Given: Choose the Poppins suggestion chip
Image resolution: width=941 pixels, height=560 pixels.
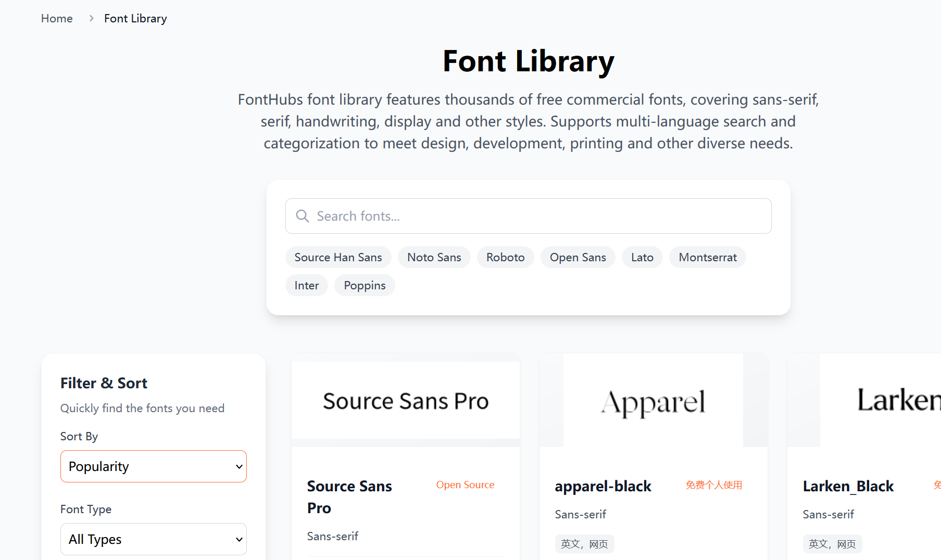Looking at the screenshot, I should point(365,285).
